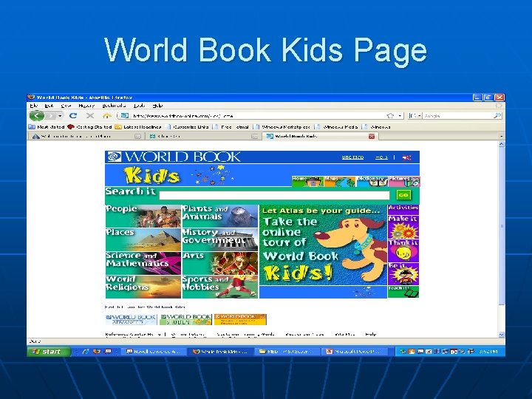The height and width of the screenshot is (399, 532).
Task: Click the Search it input field
Action: 274,195
